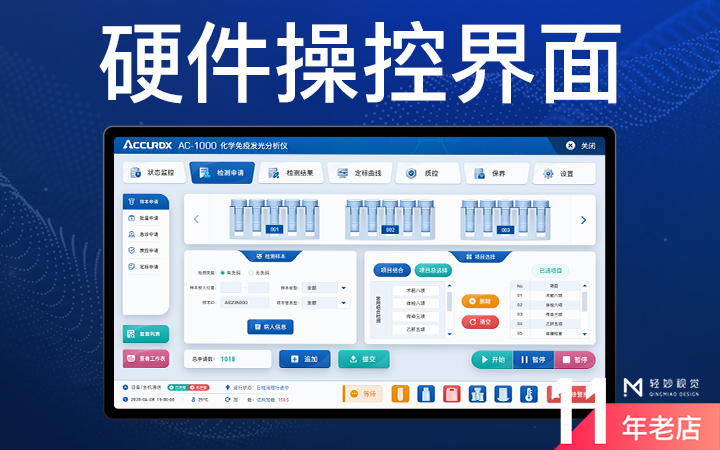Open the 状态监控 tab
Image resolution: width=720 pixels, height=450 pixels.
153,173
